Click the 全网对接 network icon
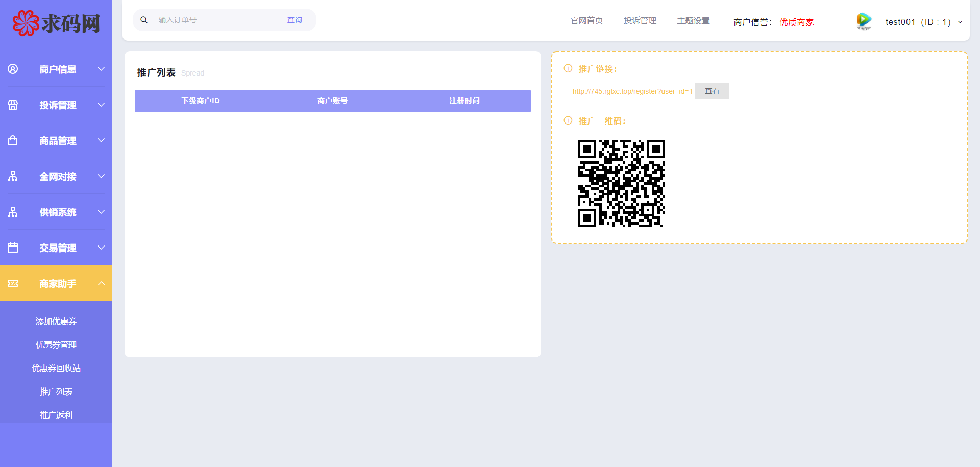The height and width of the screenshot is (467, 980). click(13, 176)
